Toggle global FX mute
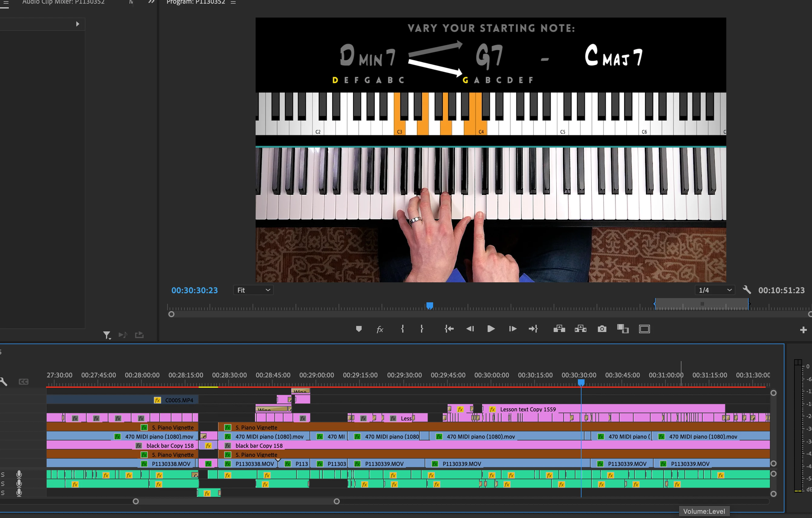The height and width of the screenshot is (518, 812). (380, 329)
